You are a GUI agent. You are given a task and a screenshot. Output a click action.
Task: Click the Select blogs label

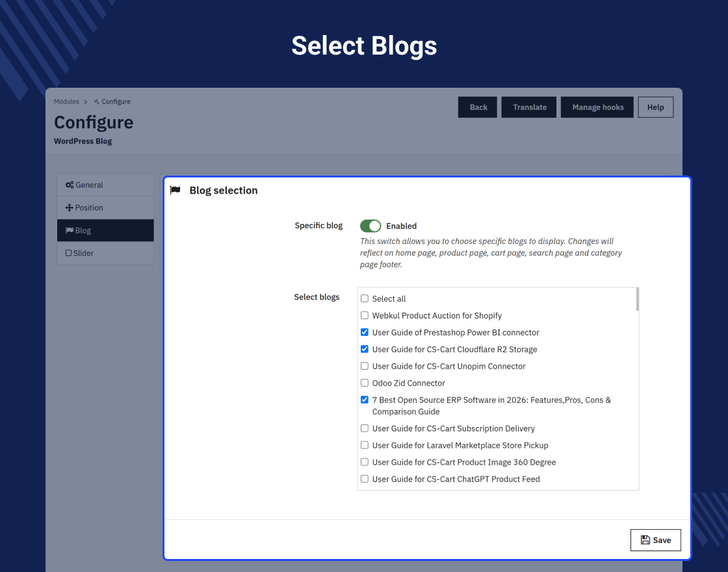317,297
